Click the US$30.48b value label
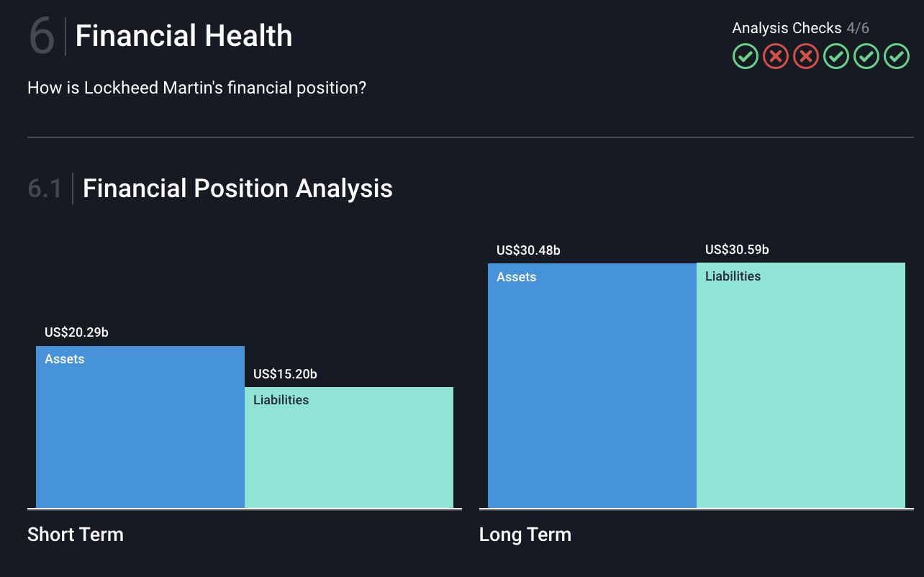 528,250
